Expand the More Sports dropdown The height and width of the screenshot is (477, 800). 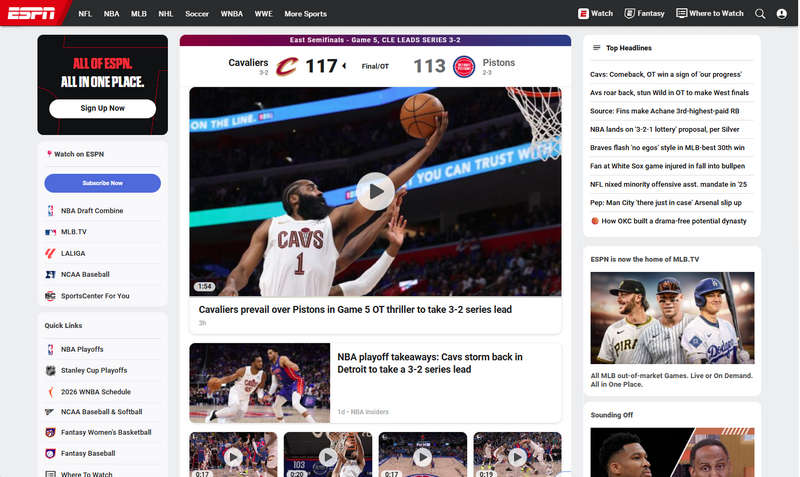(305, 14)
